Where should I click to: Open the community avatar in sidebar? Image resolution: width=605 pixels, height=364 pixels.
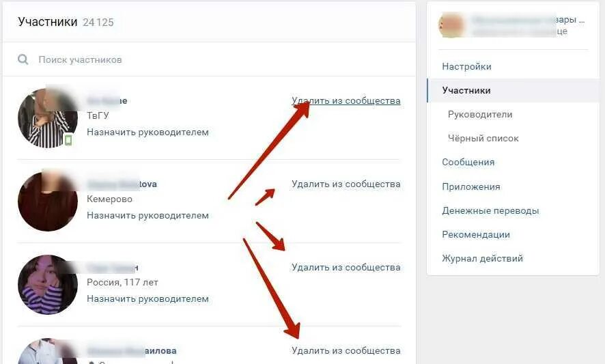(x=451, y=25)
